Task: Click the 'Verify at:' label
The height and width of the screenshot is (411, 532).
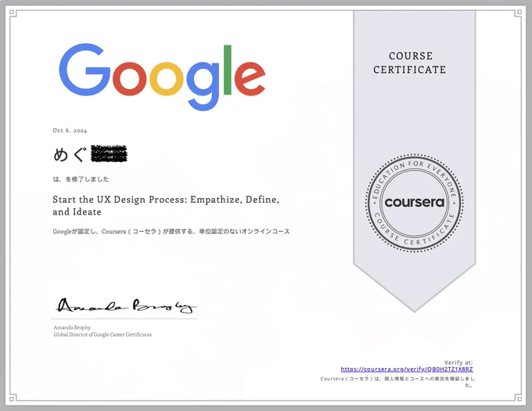Action: pos(458,362)
